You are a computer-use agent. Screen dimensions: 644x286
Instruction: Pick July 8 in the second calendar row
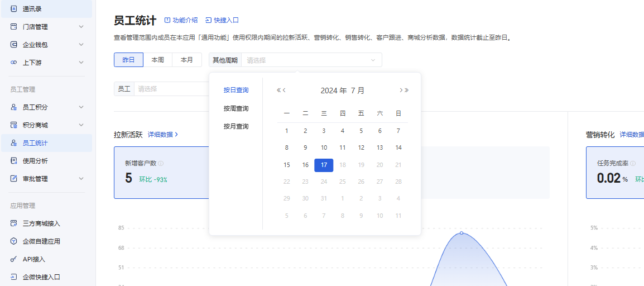(x=287, y=148)
